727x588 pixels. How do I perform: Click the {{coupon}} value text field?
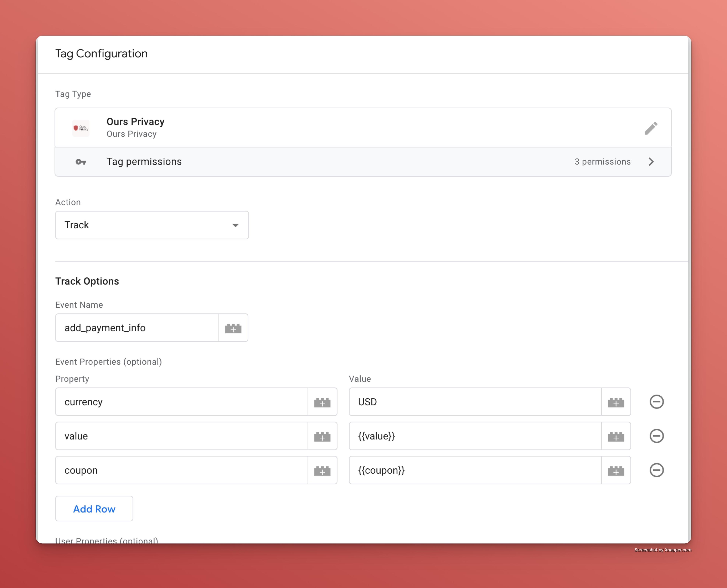coord(474,471)
